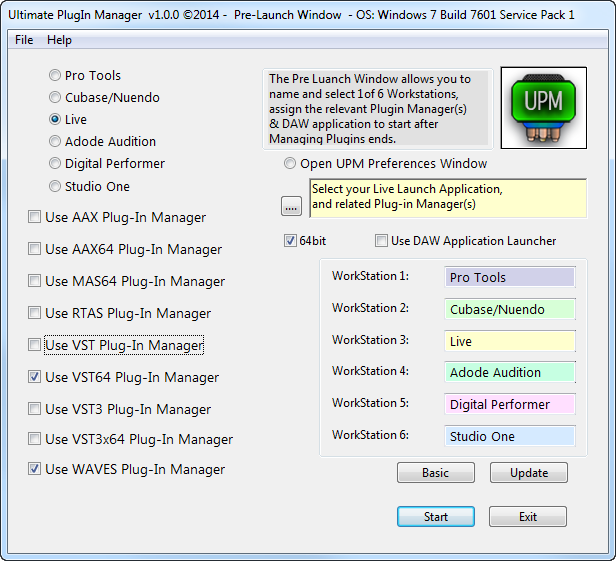This screenshot has height=561, width=616.
Task: Choose the Adode Audition radio option
Action: click(55, 141)
